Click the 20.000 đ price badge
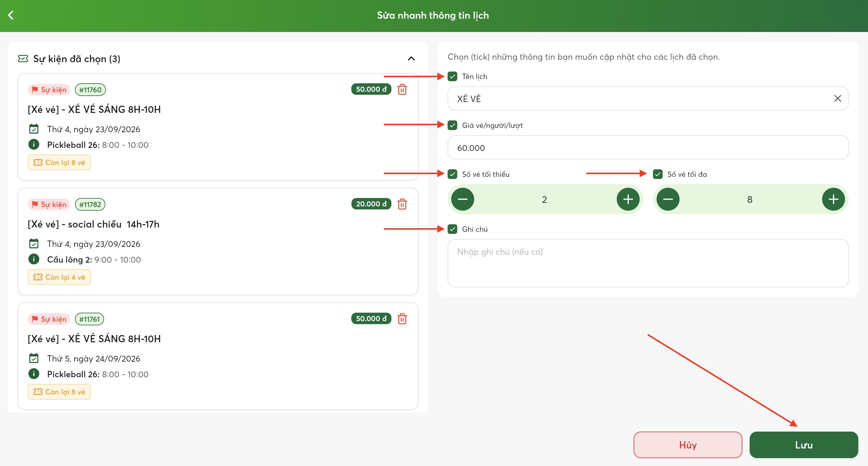Screen dimensions: 868x466 point(371,204)
